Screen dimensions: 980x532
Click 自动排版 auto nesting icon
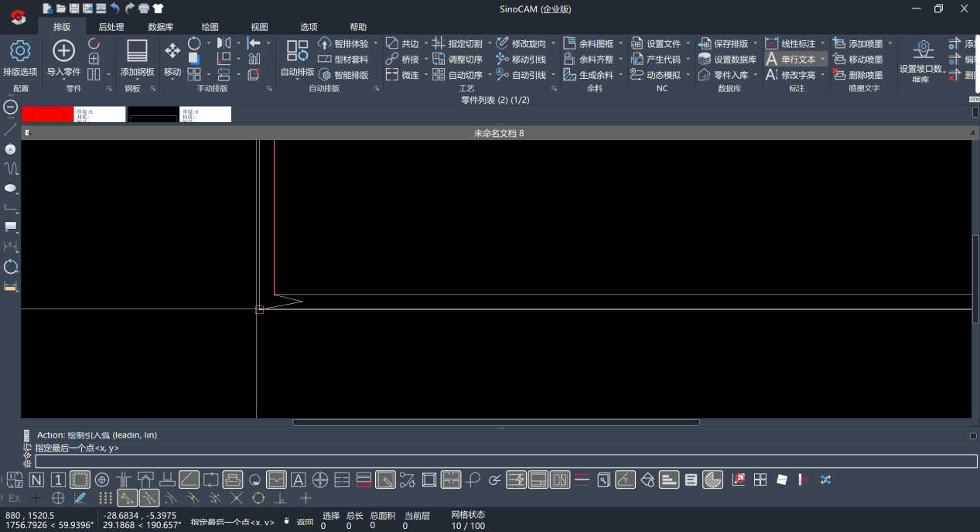(298, 52)
